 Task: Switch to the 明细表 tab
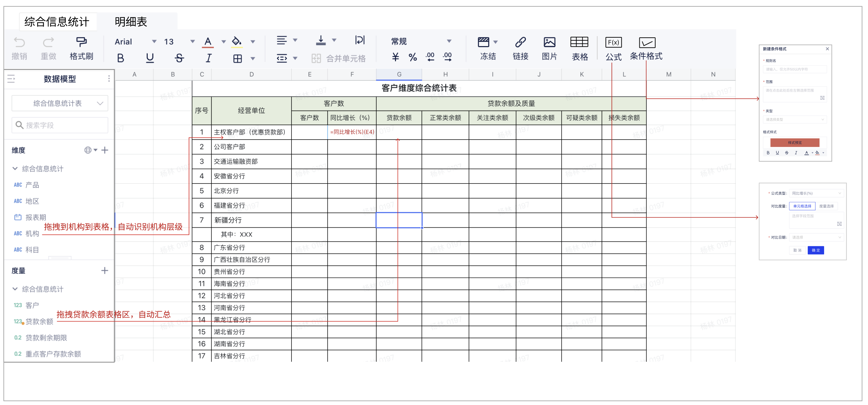(131, 22)
